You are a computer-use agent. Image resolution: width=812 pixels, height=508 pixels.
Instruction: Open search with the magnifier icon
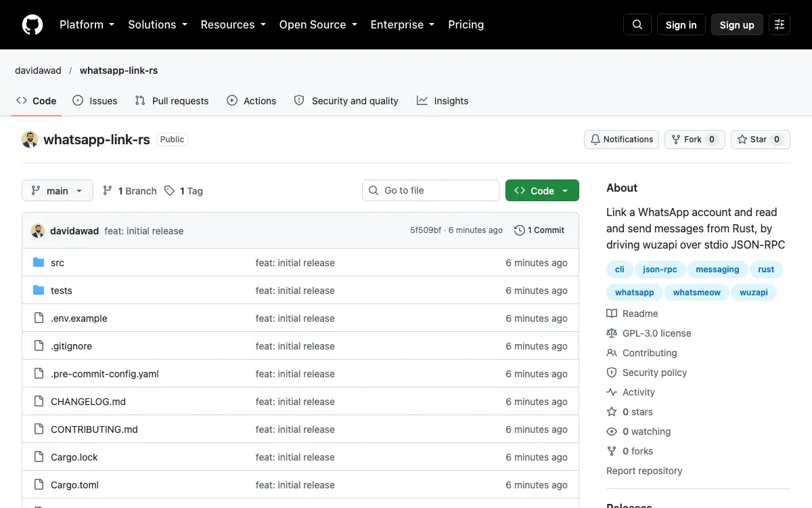tap(637, 24)
